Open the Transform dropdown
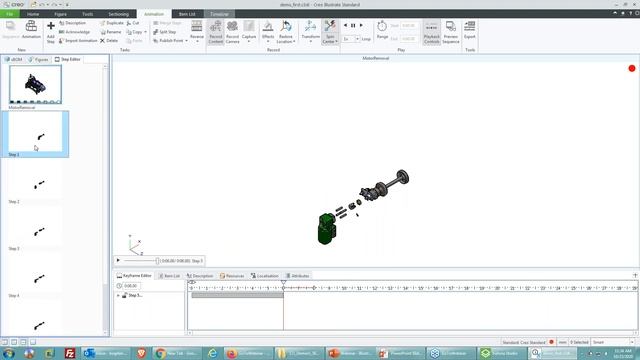 [311, 41]
